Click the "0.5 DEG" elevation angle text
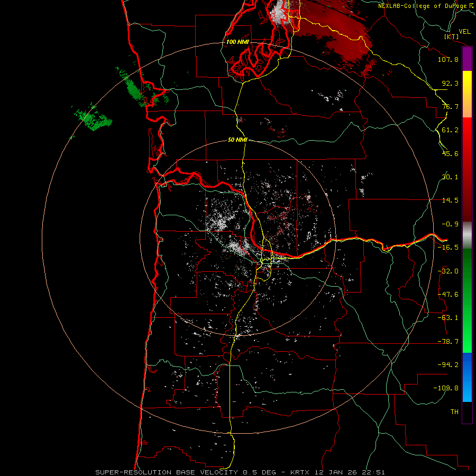The width and height of the screenshot is (476, 476). coord(260,472)
